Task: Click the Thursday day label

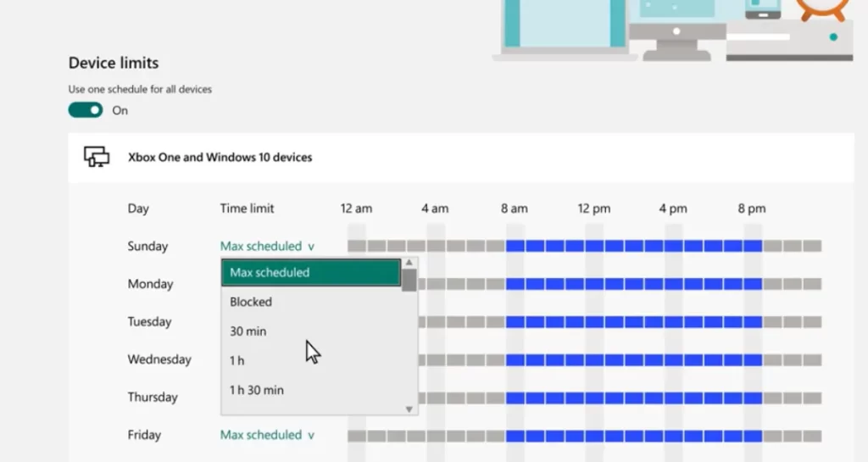Action: point(153,397)
